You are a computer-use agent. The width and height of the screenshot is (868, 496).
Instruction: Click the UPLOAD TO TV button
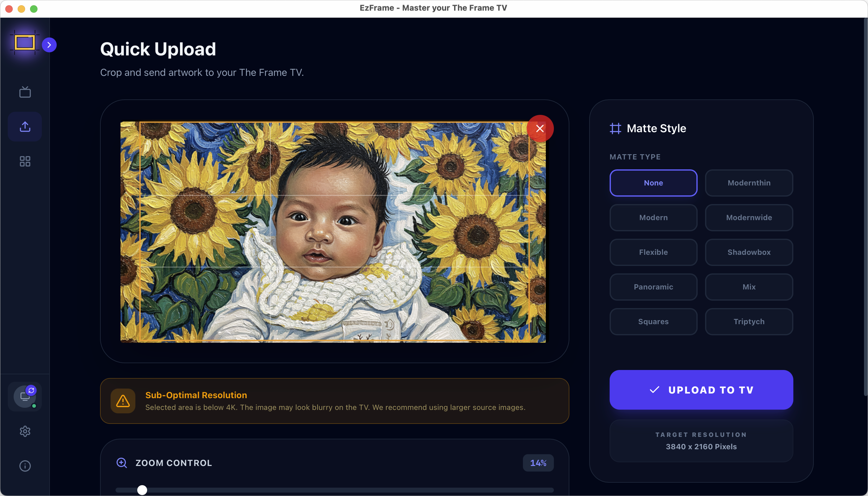[x=701, y=390]
